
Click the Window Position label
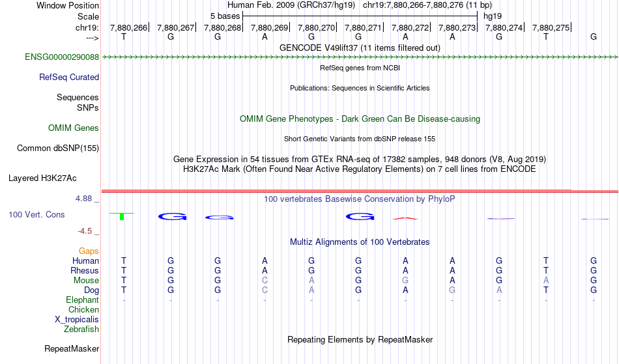point(68,5)
